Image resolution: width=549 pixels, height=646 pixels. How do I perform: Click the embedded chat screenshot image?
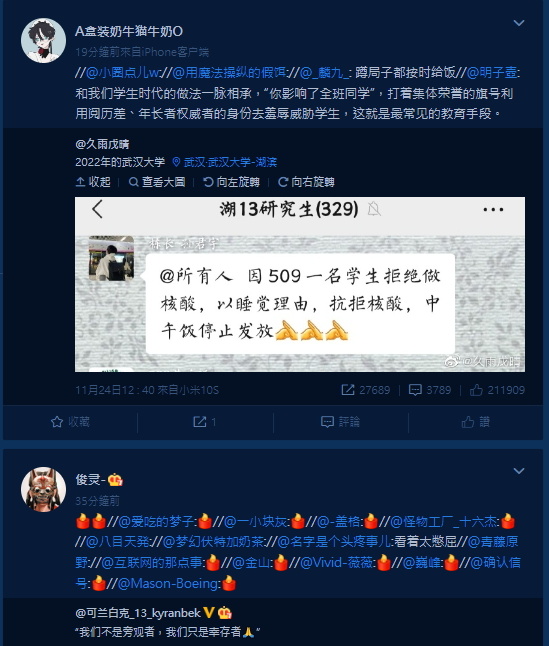click(300, 284)
